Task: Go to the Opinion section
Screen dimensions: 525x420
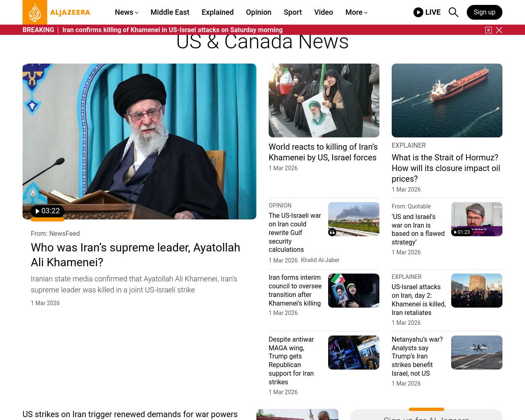Action: coord(259,12)
